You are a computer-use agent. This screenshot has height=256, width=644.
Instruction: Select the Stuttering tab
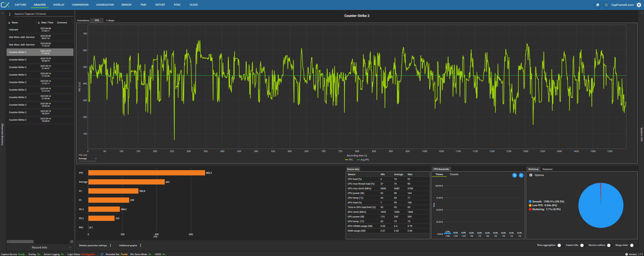[533, 169]
